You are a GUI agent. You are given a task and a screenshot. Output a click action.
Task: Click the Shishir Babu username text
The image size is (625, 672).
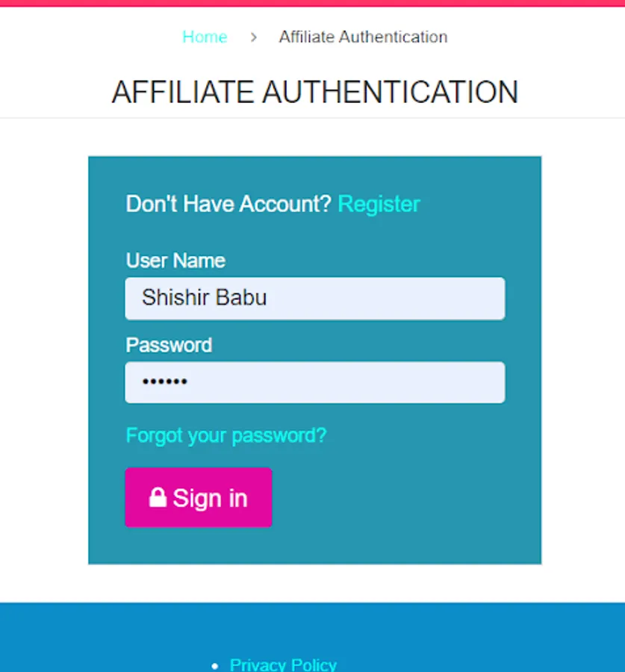[x=204, y=298]
